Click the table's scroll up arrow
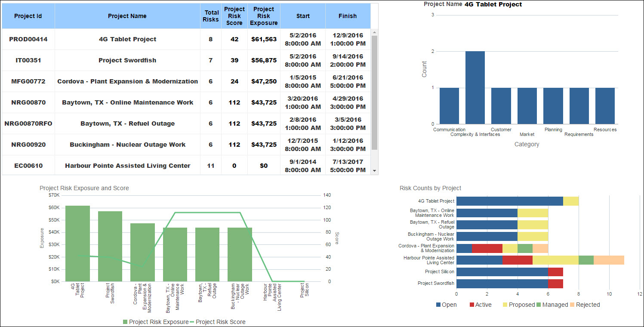The width and height of the screenshot is (644, 327). pyautogui.click(x=374, y=32)
